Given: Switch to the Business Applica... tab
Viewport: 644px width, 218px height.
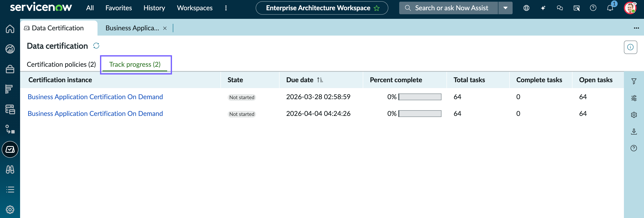Looking at the screenshot, I should pos(132,28).
